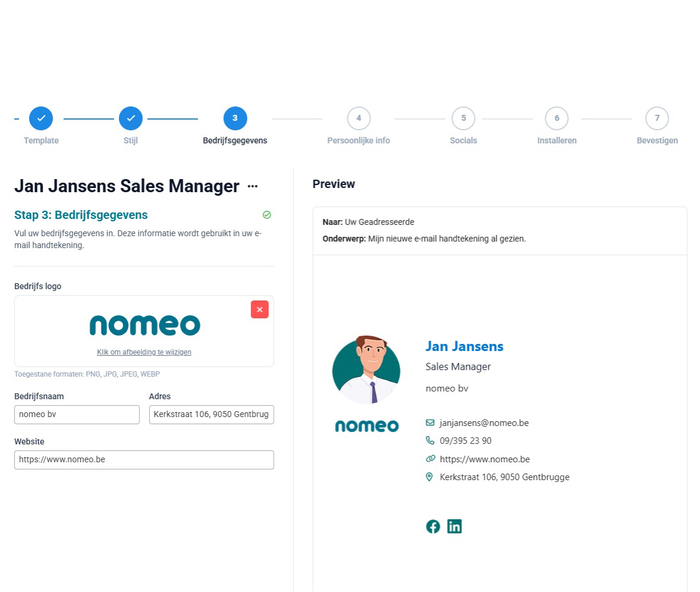This screenshot has width=700, height=592.
Task: Select step 3 Bedrijfsgegevens circle
Action: 236,118
